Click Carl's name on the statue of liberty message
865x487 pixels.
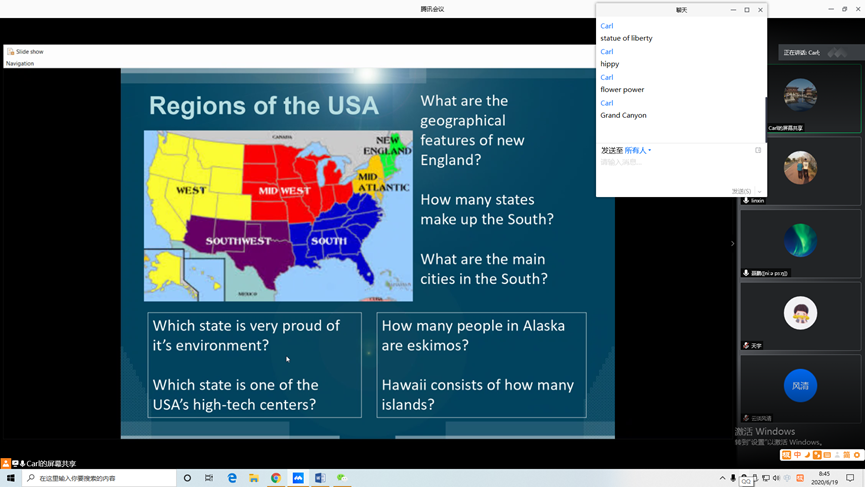pyautogui.click(x=607, y=26)
